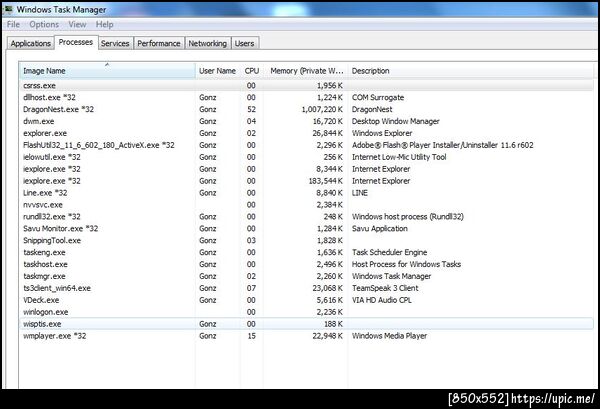Switch to the Applications tab
Viewport: 600px width, 409px height.
[x=31, y=43]
